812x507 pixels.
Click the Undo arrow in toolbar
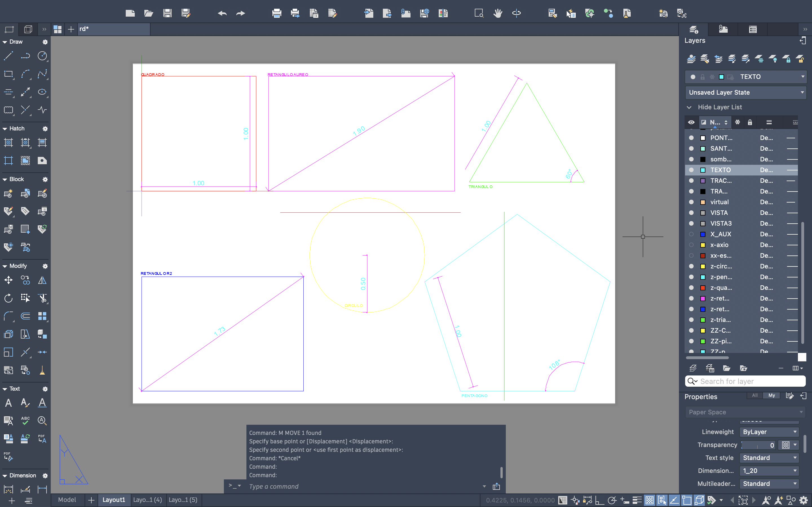point(222,14)
